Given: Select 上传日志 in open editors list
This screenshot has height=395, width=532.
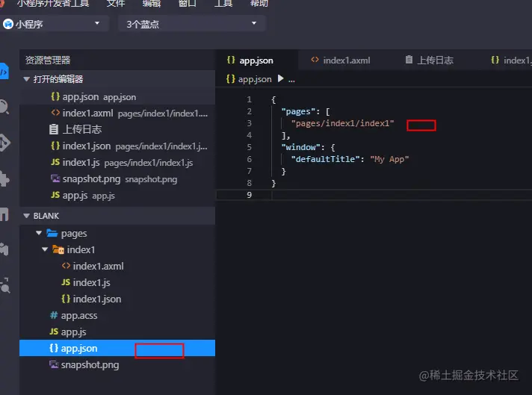Looking at the screenshot, I should coord(117,129).
